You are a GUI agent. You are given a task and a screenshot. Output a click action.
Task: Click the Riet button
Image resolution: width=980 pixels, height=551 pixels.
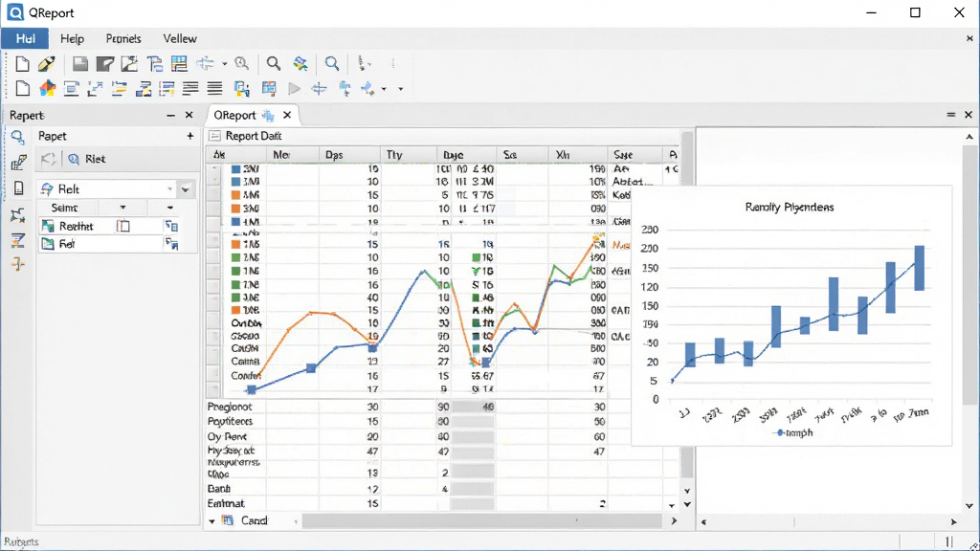[x=87, y=160]
